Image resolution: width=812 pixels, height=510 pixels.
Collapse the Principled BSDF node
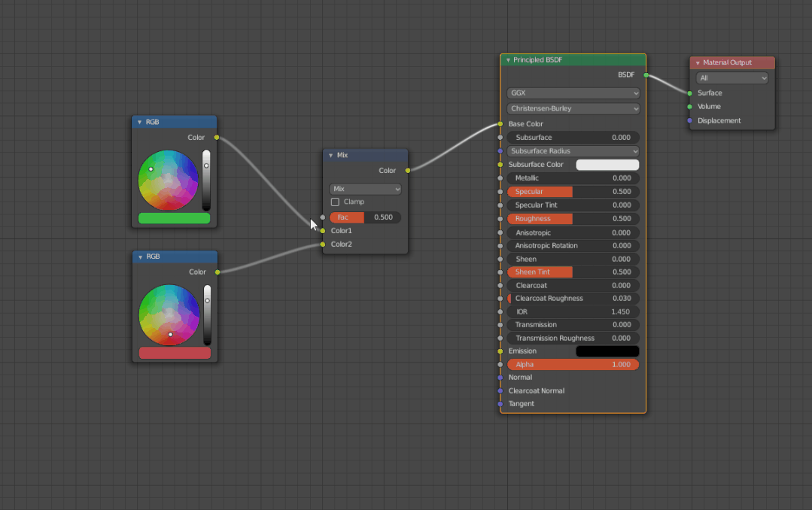[x=508, y=60]
